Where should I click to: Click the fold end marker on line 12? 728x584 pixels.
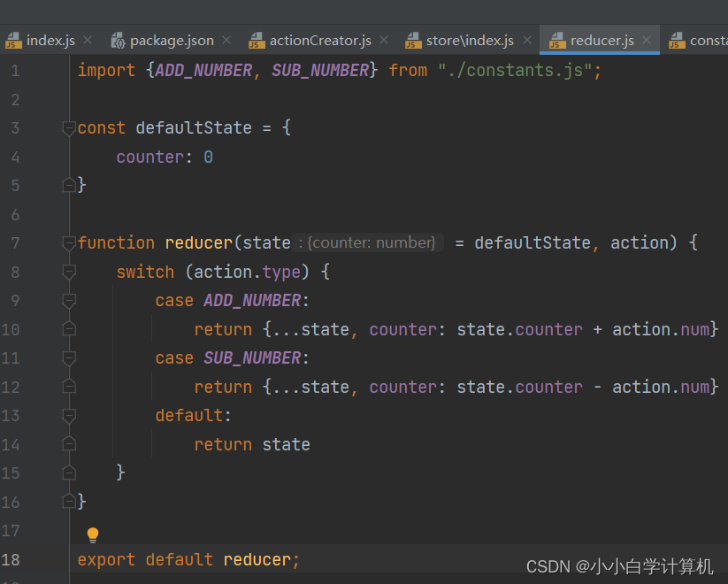click(69, 387)
